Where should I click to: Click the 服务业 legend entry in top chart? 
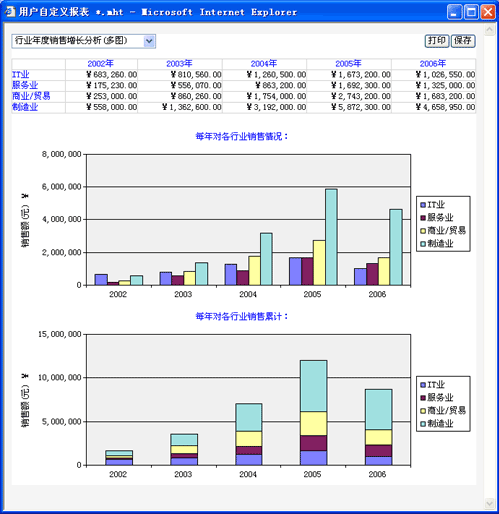pos(437,218)
